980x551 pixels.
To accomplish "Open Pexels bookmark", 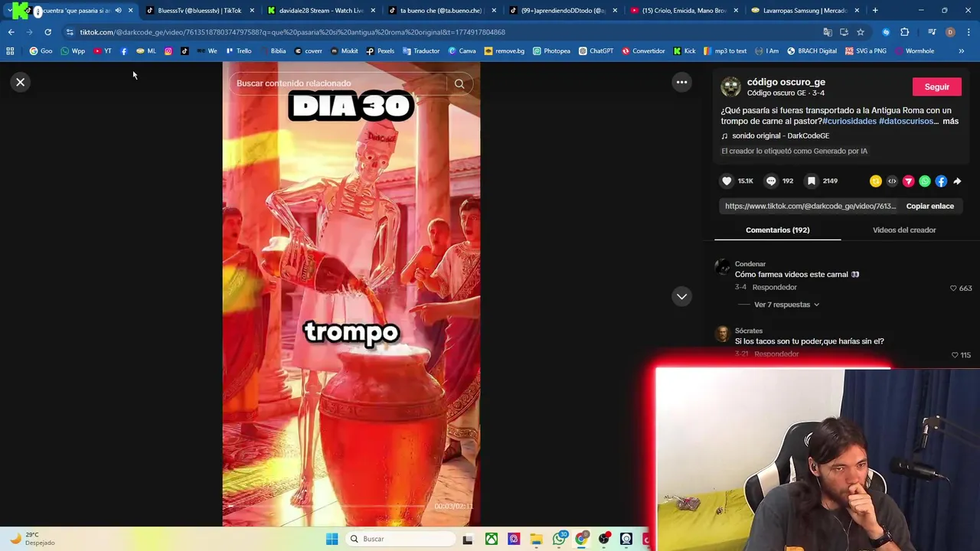I will (380, 51).
